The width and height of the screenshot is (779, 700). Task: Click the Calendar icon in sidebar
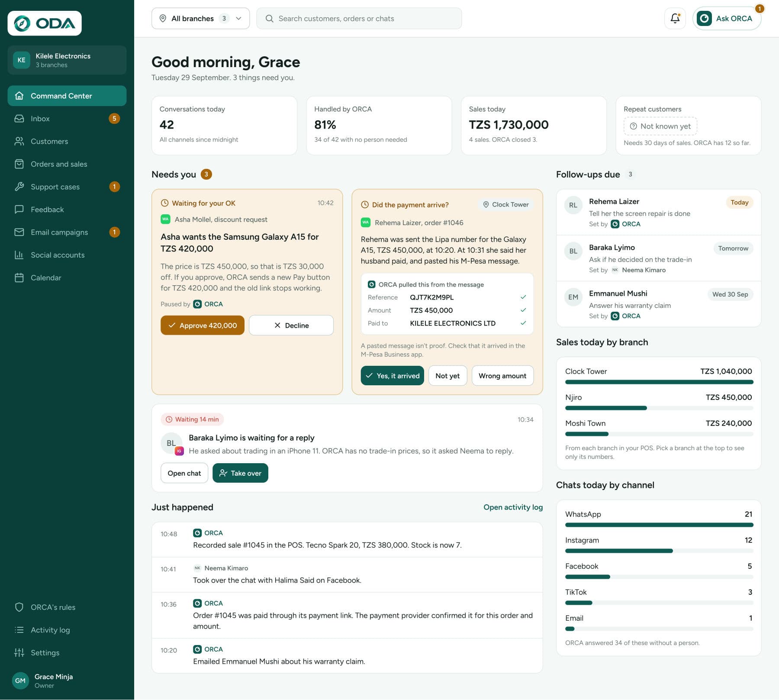pyautogui.click(x=19, y=278)
